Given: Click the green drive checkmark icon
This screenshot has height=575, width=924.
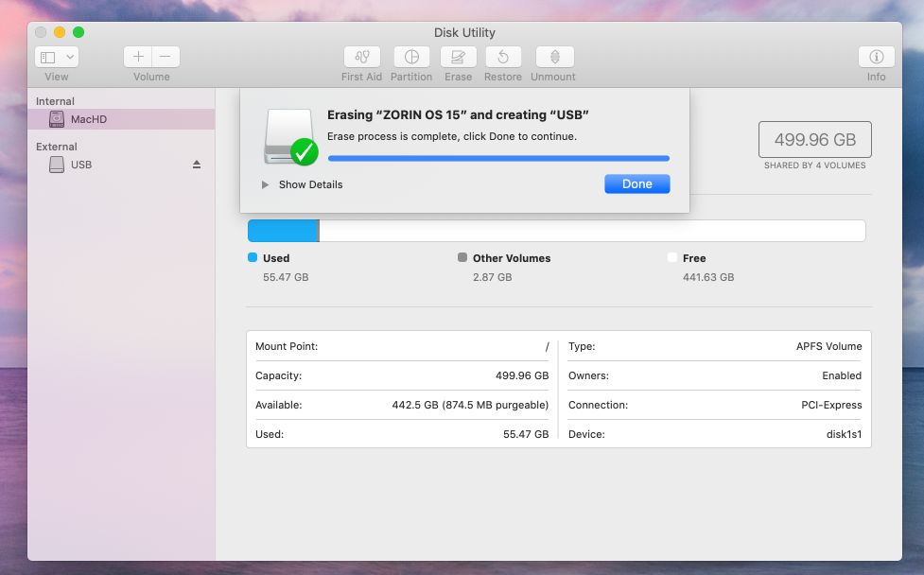Looking at the screenshot, I should [305, 150].
